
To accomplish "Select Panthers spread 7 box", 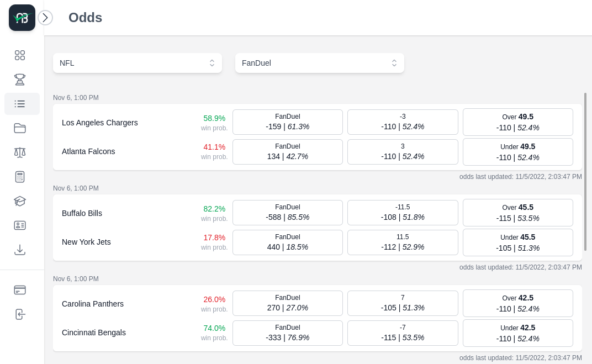I will click(x=403, y=303).
